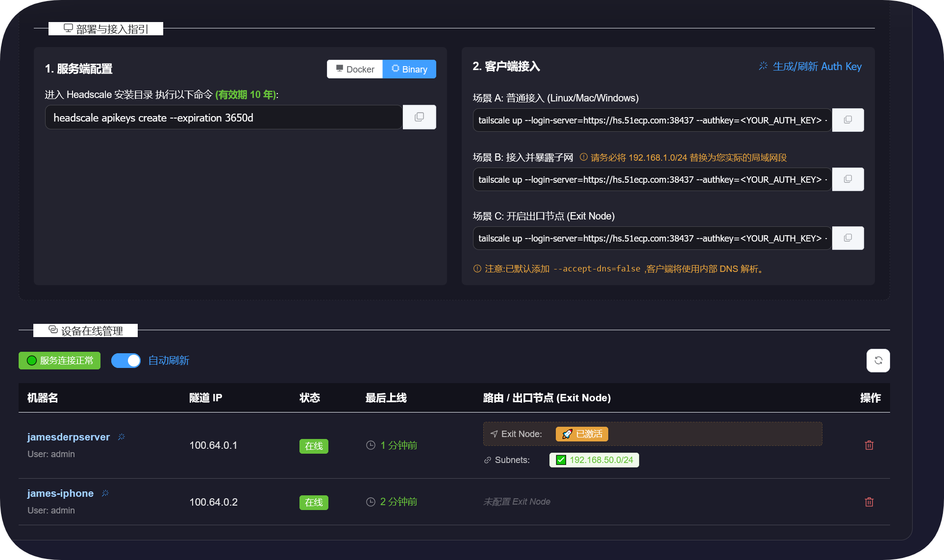Delete the jamesderpserver device
This screenshot has height=560, width=944.
tap(869, 445)
